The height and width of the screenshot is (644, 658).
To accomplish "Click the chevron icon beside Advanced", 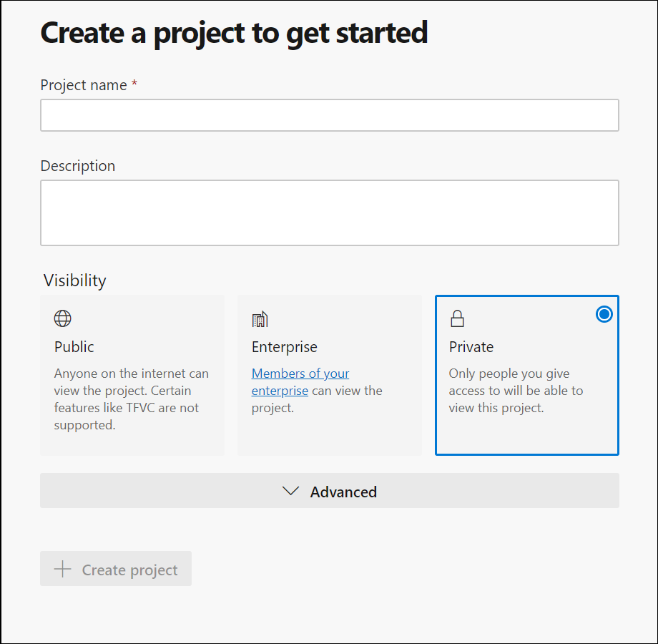I will (290, 492).
